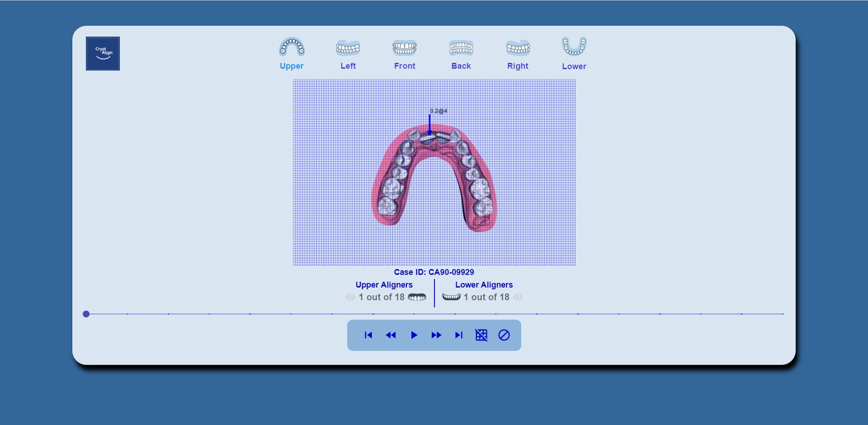Switch to the Front view label
The image size is (868, 425).
click(405, 66)
